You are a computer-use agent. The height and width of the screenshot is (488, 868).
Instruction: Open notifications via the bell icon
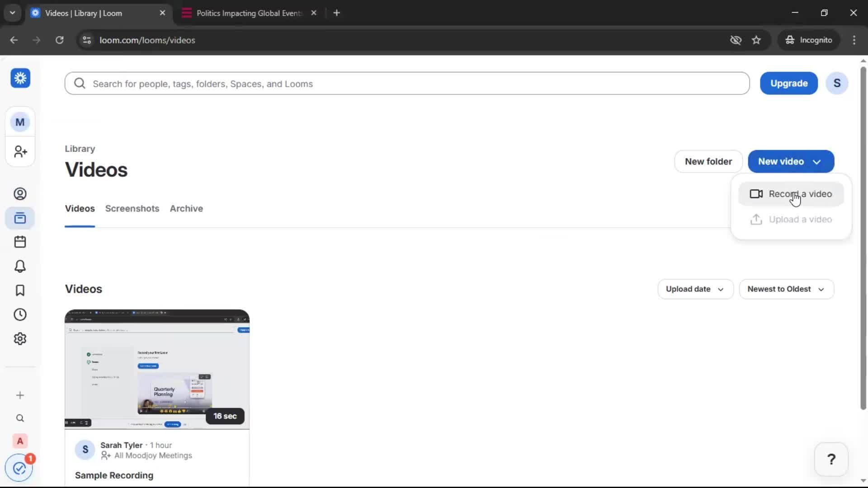tap(20, 266)
